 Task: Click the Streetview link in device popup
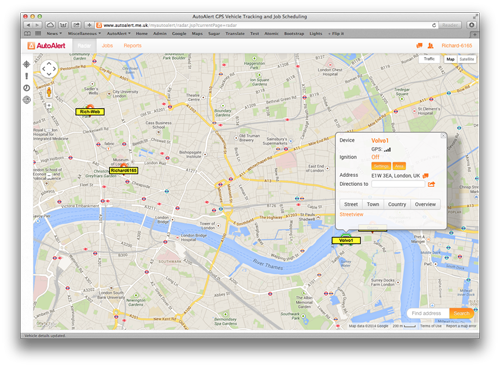(x=351, y=214)
